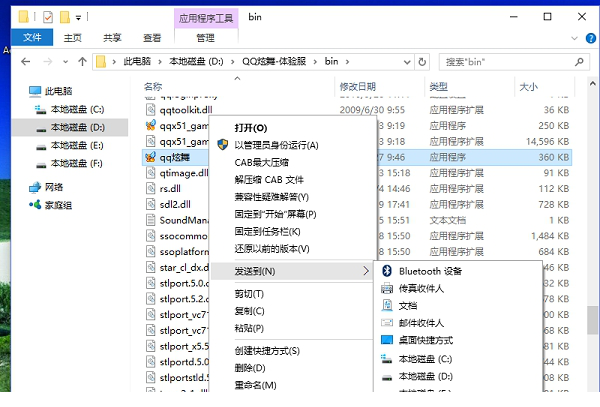Choose 固定到任务栏(K)
The height and width of the screenshot is (407, 600).
click(293, 231)
